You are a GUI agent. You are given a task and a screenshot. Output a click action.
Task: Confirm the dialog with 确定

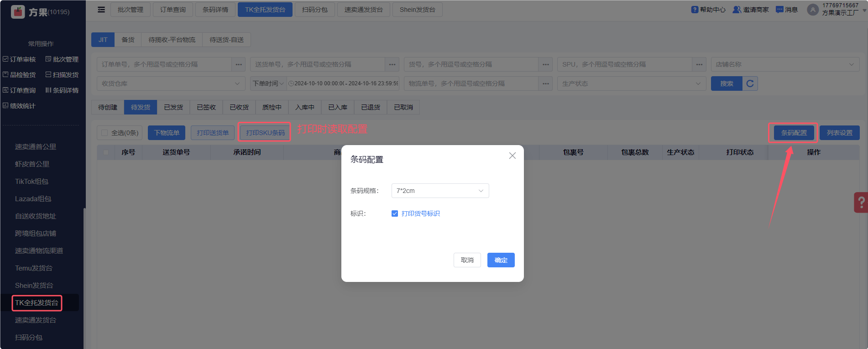[501, 260]
